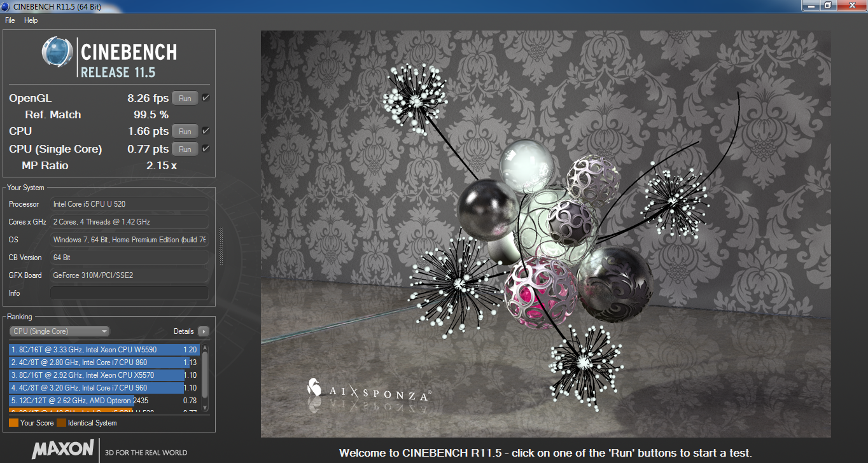
Task: Select the Intel Core i7 CPU 960 row
Action: tap(104, 388)
